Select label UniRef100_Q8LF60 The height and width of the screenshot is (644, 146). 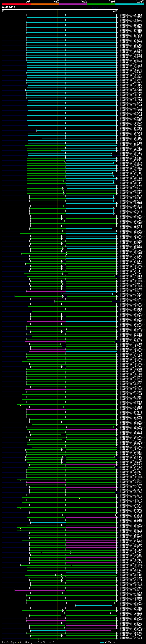[x=131, y=178]
